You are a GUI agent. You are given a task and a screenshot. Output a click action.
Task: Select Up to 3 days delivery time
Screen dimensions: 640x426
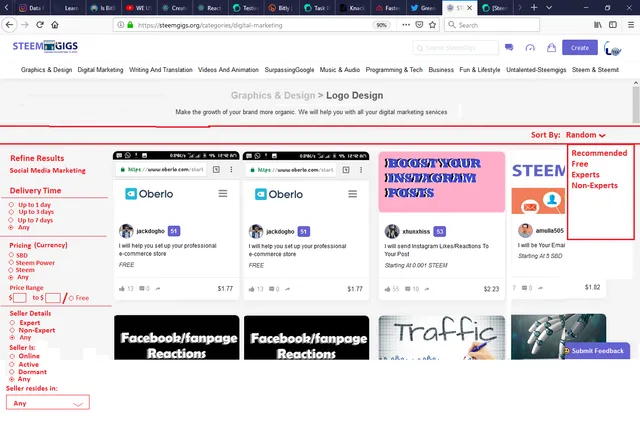coord(11,212)
